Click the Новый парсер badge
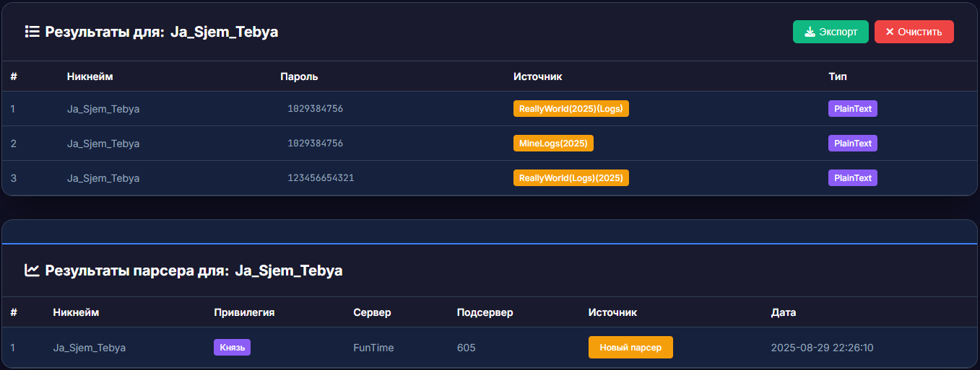The width and height of the screenshot is (980, 370). click(630, 347)
